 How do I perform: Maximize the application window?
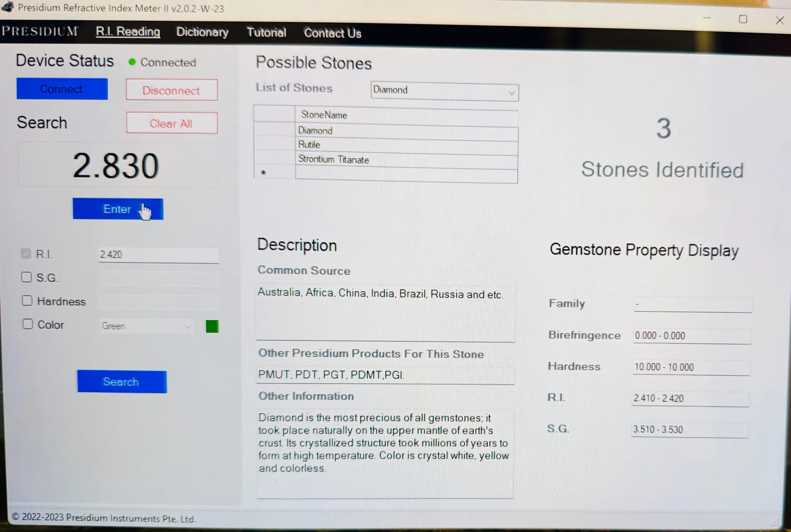tap(743, 19)
